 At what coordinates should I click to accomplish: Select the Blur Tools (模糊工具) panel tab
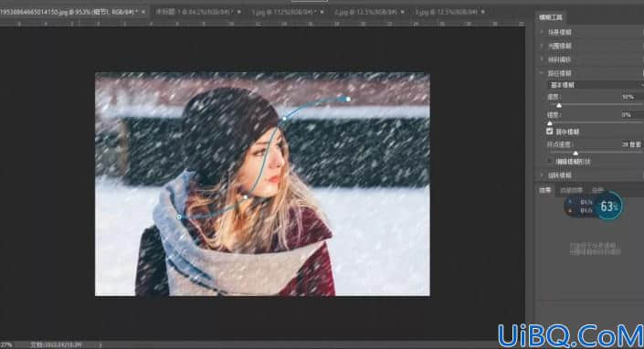coord(551,17)
